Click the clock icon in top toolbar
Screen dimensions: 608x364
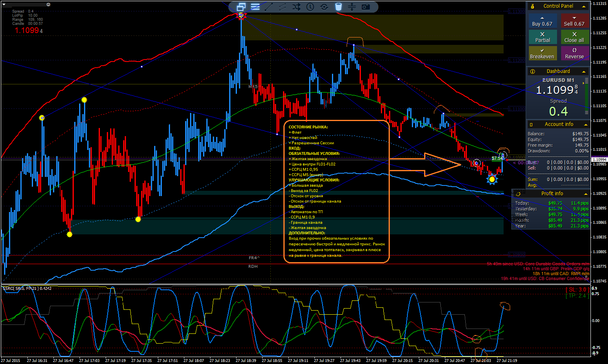[x=310, y=7]
